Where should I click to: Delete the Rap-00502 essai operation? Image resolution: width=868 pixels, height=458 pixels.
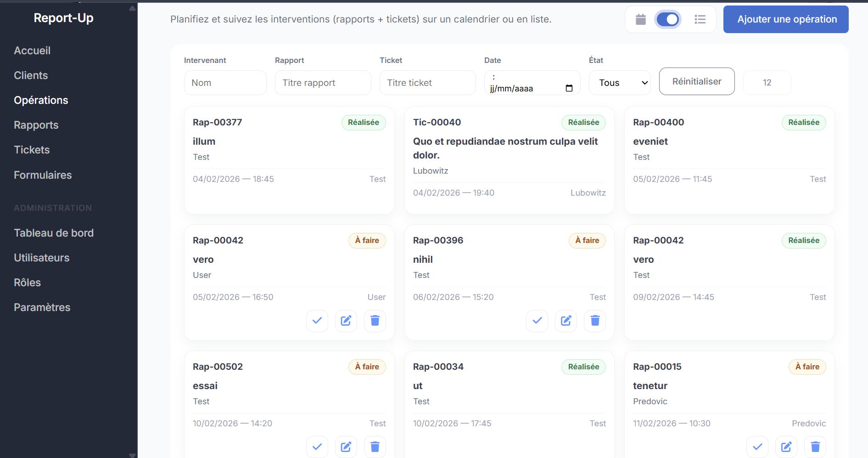point(375,447)
